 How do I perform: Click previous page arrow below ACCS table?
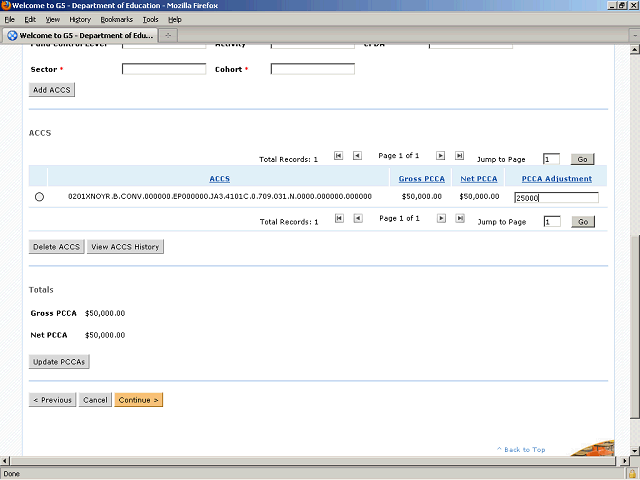[x=358, y=219]
